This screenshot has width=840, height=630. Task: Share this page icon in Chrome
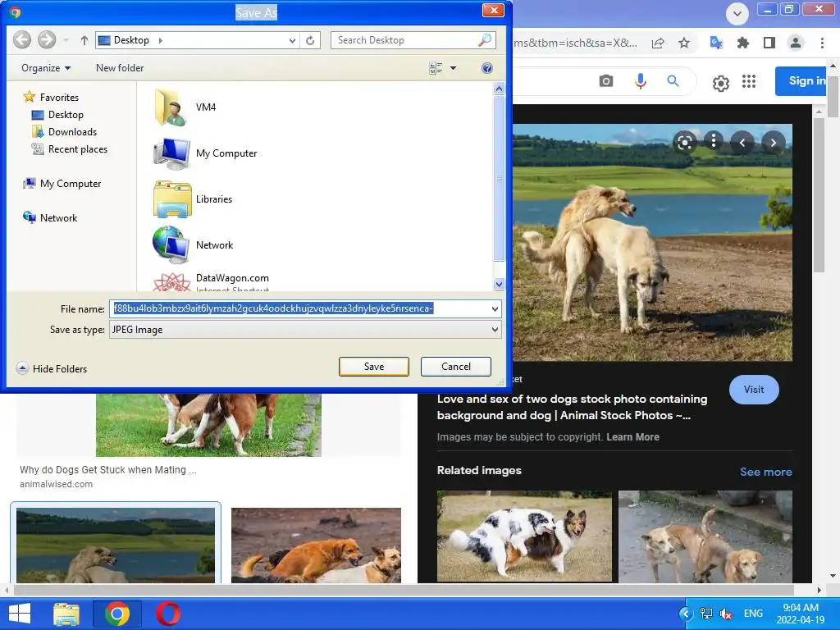point(658,43)
